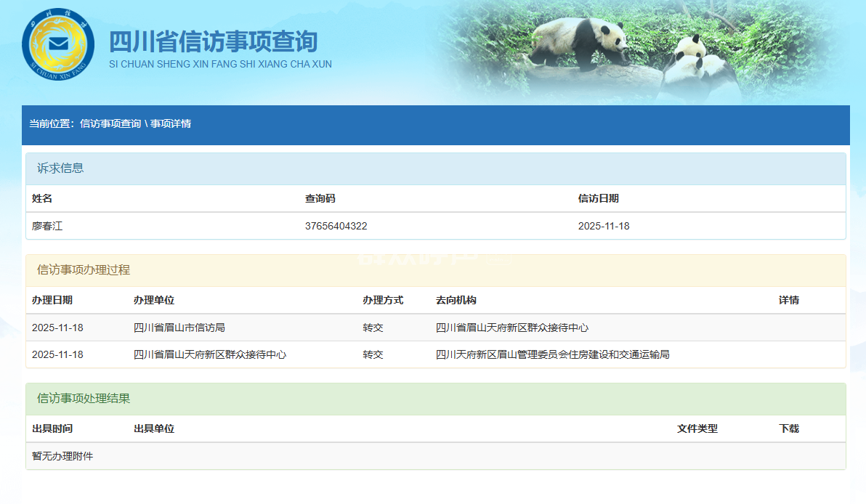Click the 暂无办理附件 empty row
This screenshot has width=866, height=504.
coord(62,456)
